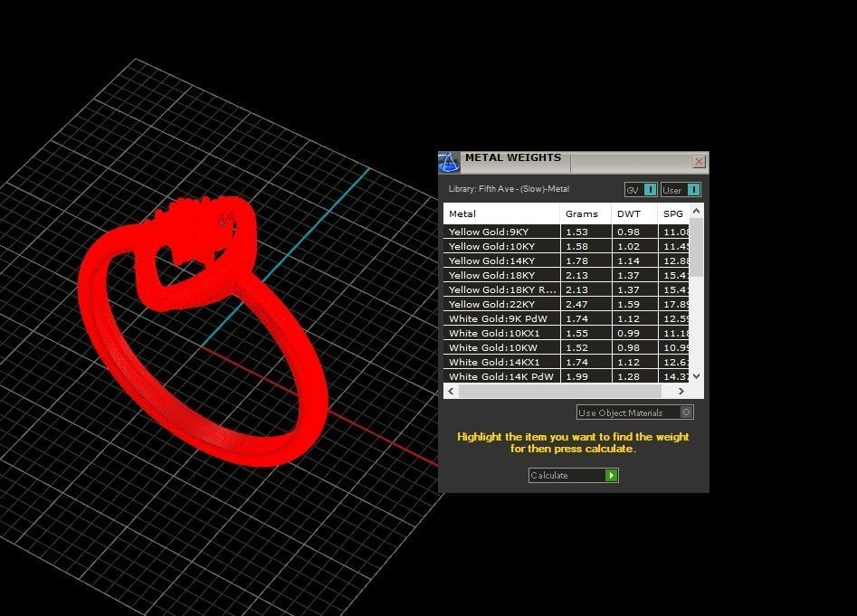
Task: Select the Yellow Gold:18KY R... row
Action: [567, 289]
